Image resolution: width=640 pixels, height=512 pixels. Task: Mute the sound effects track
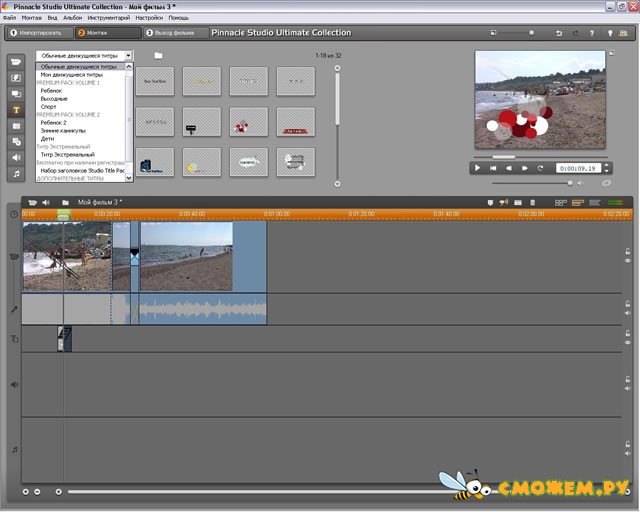click(x=627, y=389)
